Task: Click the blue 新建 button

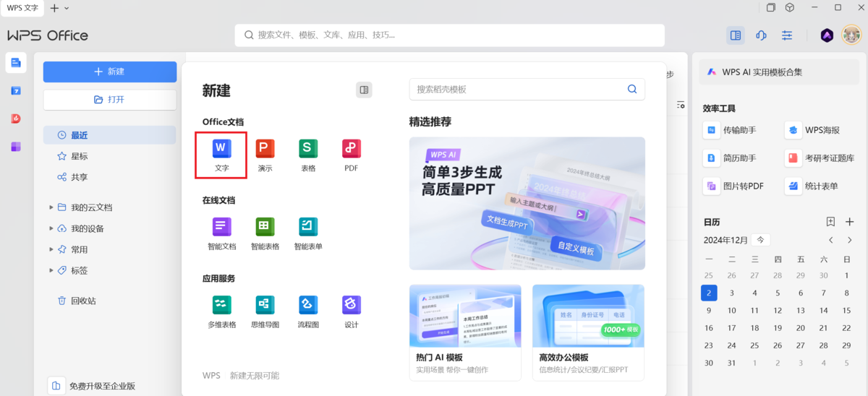Action: pyautogui.click(x=110, y=72)
